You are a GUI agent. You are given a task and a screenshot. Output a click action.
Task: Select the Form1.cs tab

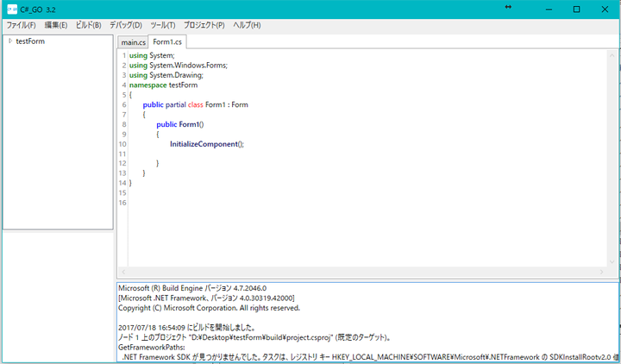coord(166,42)
